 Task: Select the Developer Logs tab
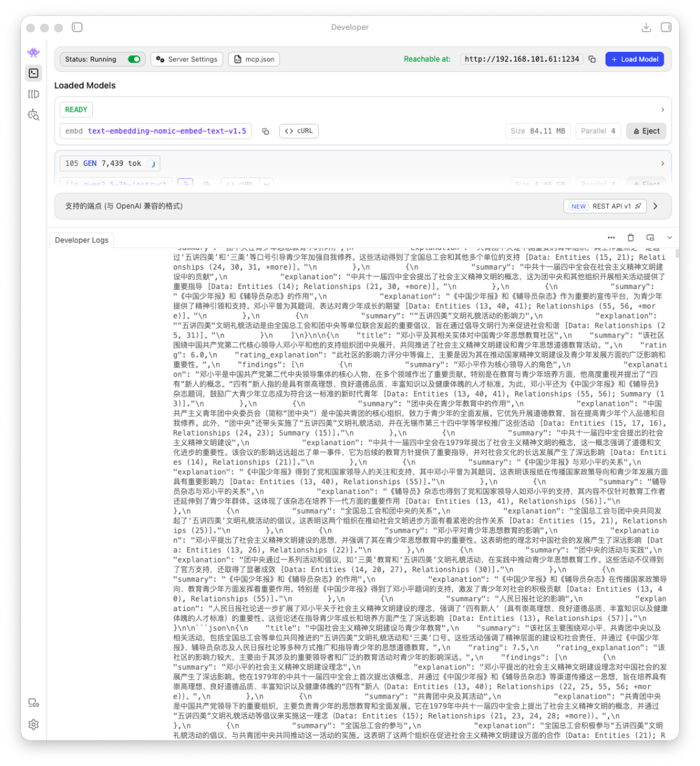[82, 240]
